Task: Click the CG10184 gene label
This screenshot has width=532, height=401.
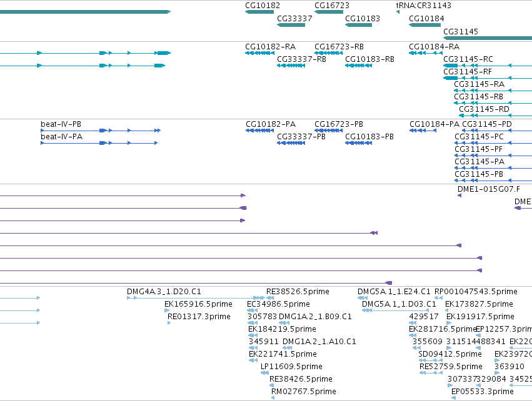Action: click(426, 19)
